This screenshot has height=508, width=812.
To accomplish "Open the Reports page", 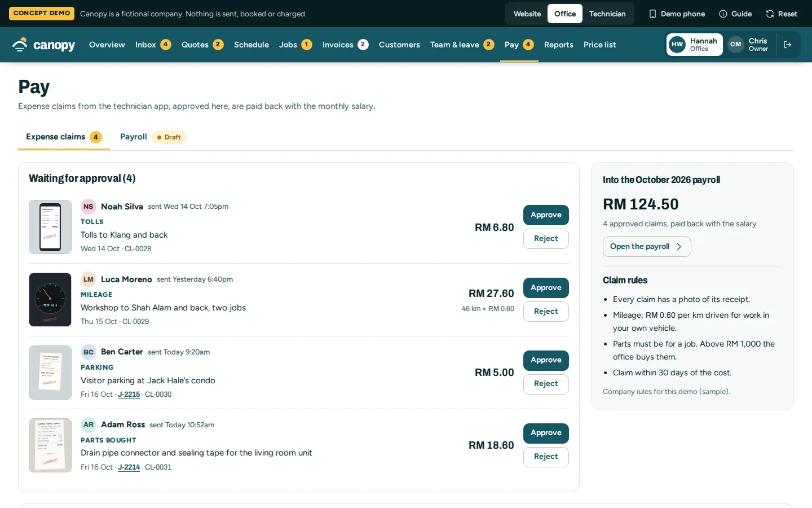I will tap(559, 45).
